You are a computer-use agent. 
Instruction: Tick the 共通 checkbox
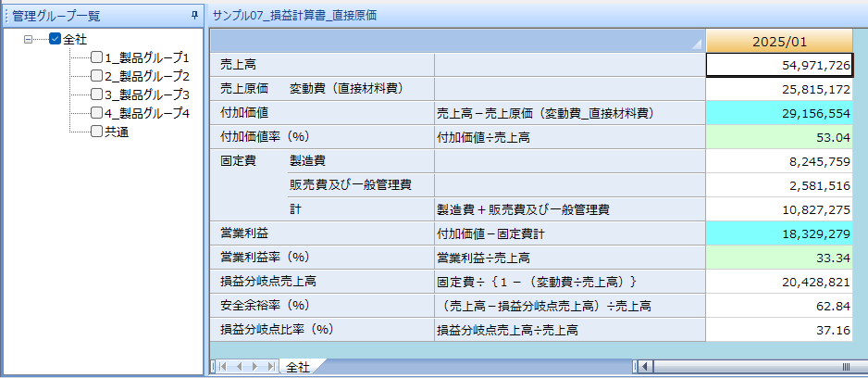97,132
